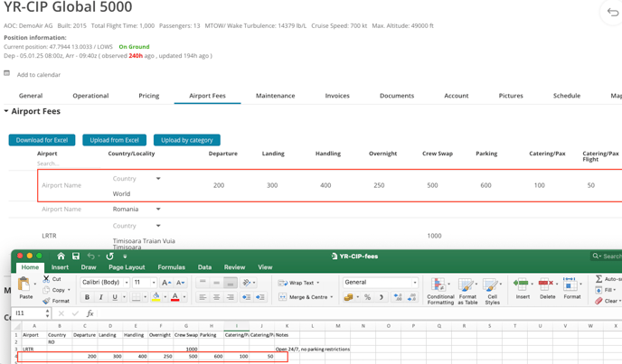
Task: Toggle underline formatting
Action: point(115,297)
